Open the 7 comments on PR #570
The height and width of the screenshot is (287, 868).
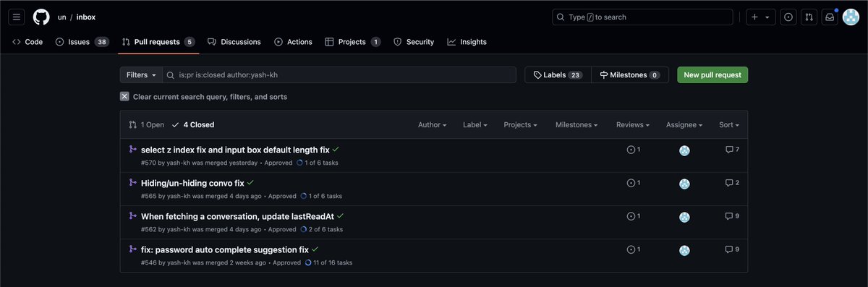tap(732, 150)
